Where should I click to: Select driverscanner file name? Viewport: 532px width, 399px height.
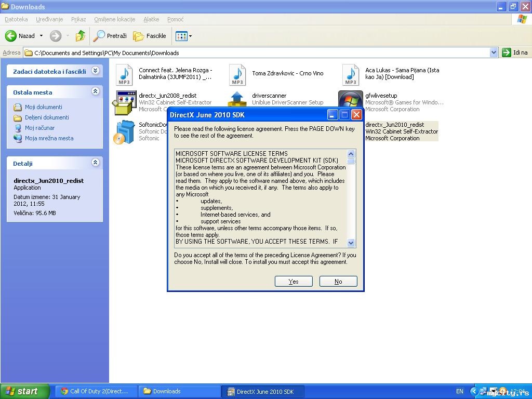pyautogui.click(x=269, y=96)
